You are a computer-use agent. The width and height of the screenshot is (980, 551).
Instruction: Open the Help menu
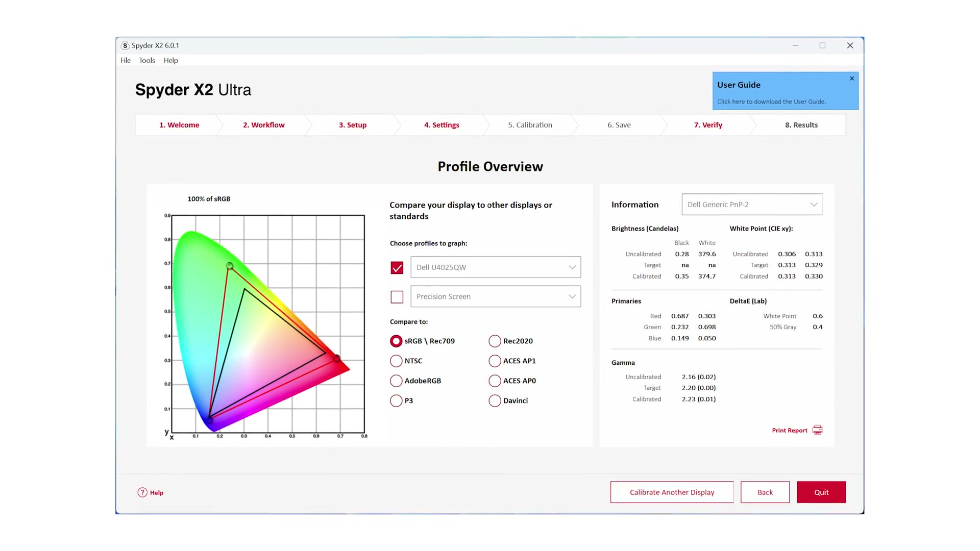(171, 60)
